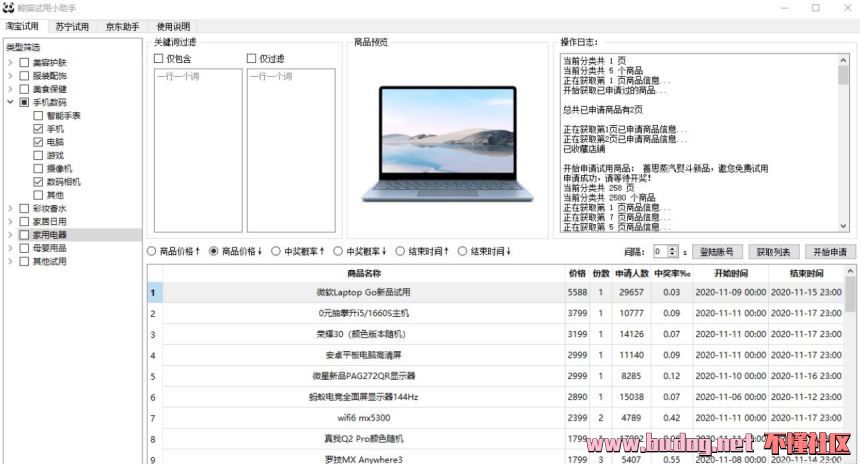Select sort by 商品价格 ascending

[x=151, y=251]
